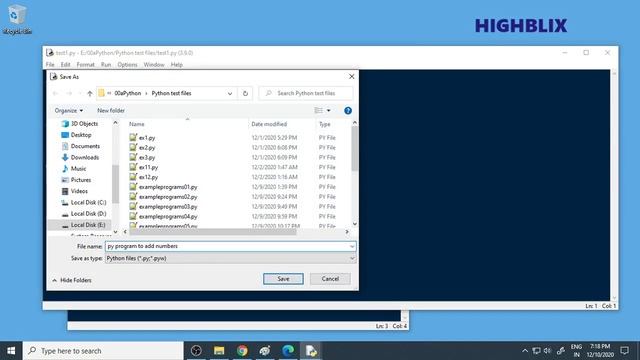This screenshot has height=360, width=640.
Task: Select Local Disk (D:) in navigation pane
Action: [84, 214]
